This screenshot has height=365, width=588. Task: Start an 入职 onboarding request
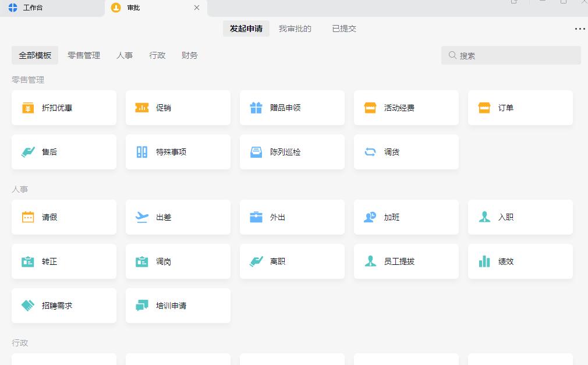pyautogui.click(x=520, y=217)
